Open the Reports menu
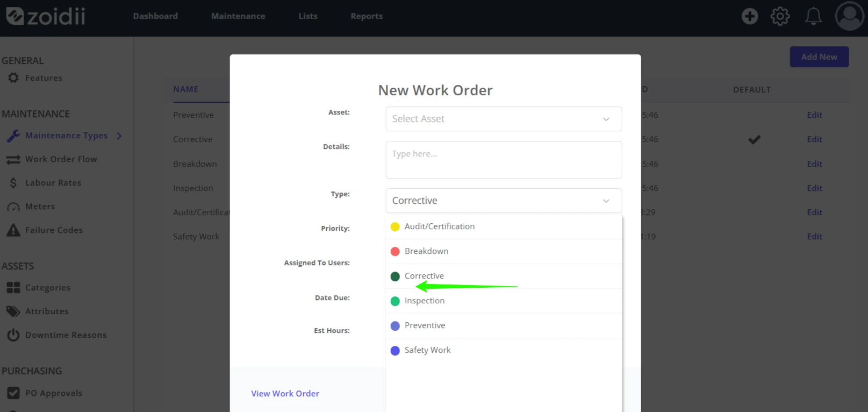868x412 pixels. [367, 16]
